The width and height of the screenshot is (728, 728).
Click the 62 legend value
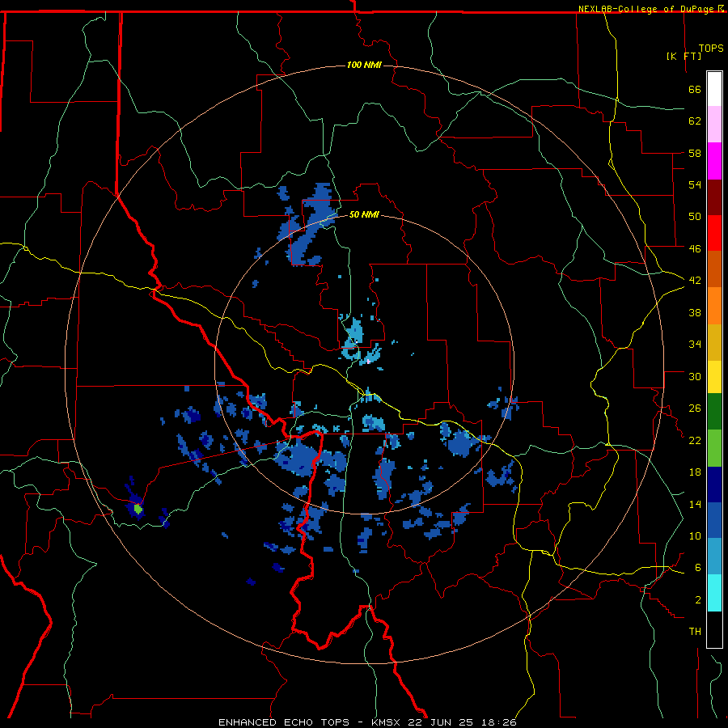click(x=695, y=121)
